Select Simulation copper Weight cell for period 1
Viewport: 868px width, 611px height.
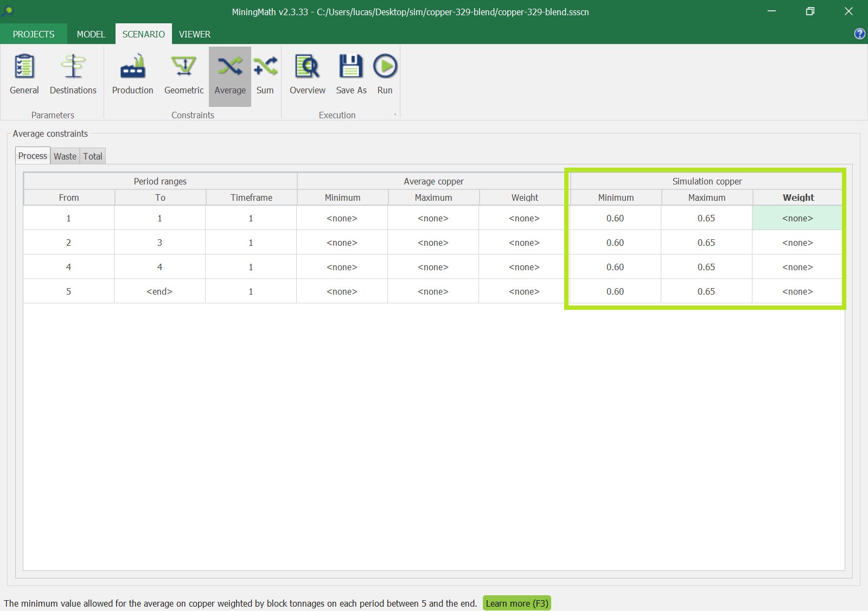coord(797,218)
